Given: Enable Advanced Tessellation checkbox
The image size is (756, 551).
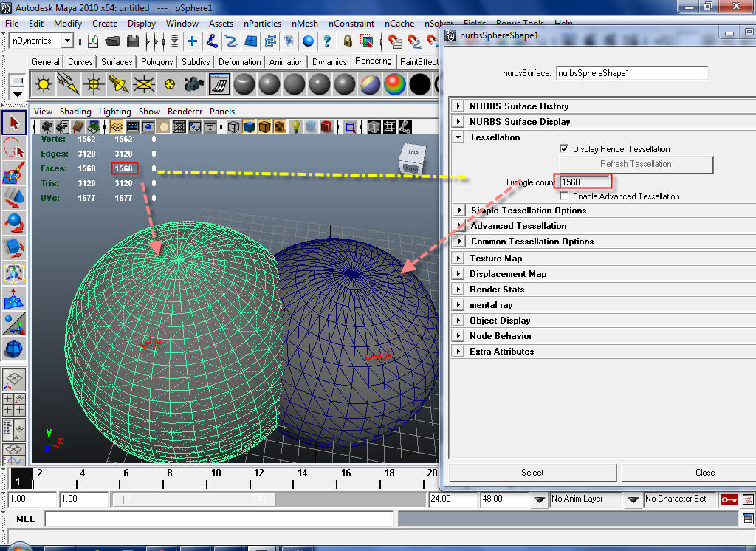Looking at the screenshot, I should point(564,196).
